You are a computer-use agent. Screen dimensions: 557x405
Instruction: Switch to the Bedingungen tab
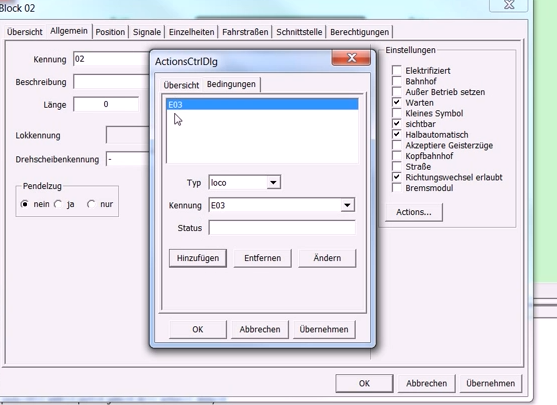tap(231, 85)
